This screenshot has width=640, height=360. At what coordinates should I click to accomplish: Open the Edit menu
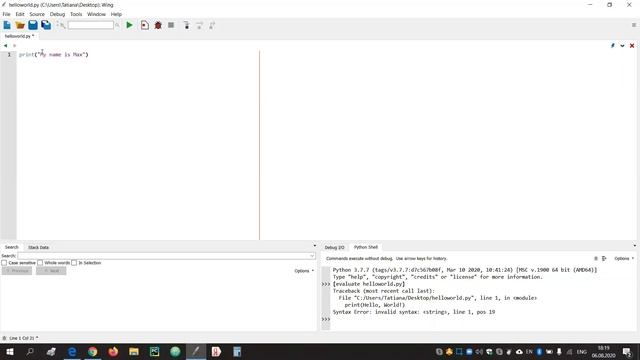pos(20,14)
